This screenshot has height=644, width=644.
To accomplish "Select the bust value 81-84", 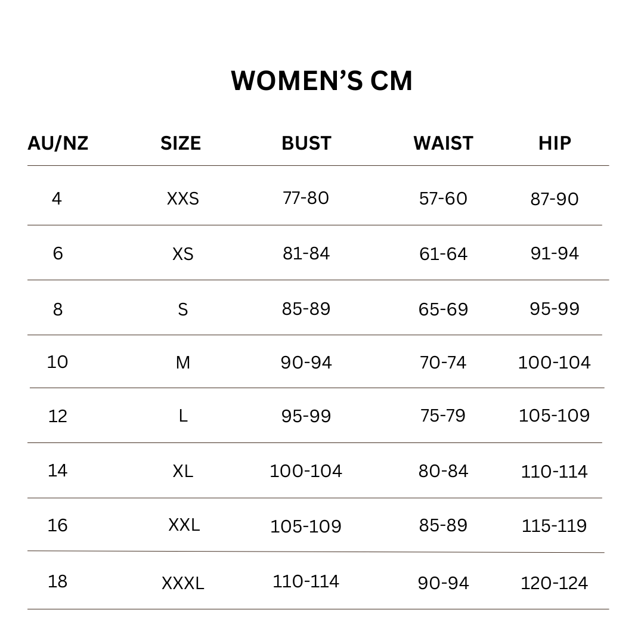I will tap(306, 253).
